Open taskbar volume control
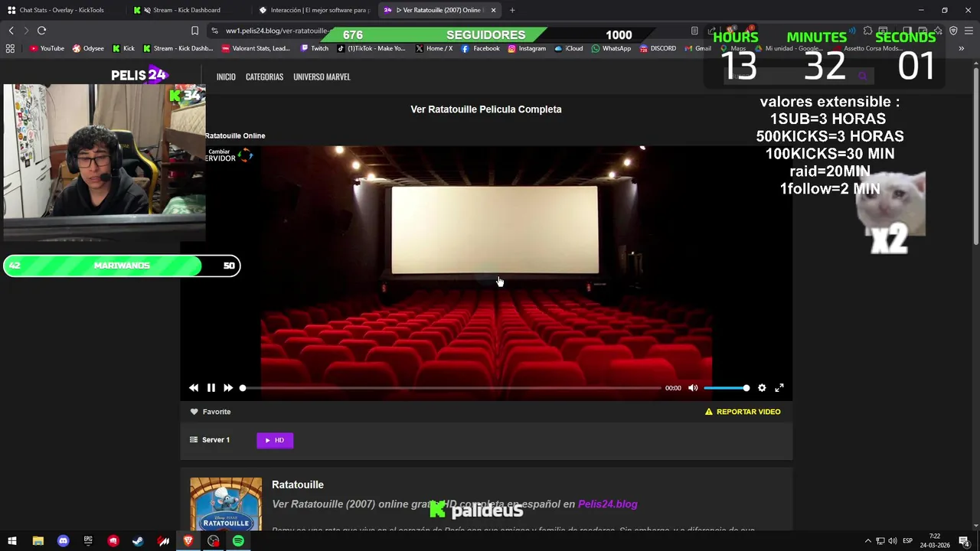Image resolution: width=980 pixels, height=551 pixels. point(893,541)
